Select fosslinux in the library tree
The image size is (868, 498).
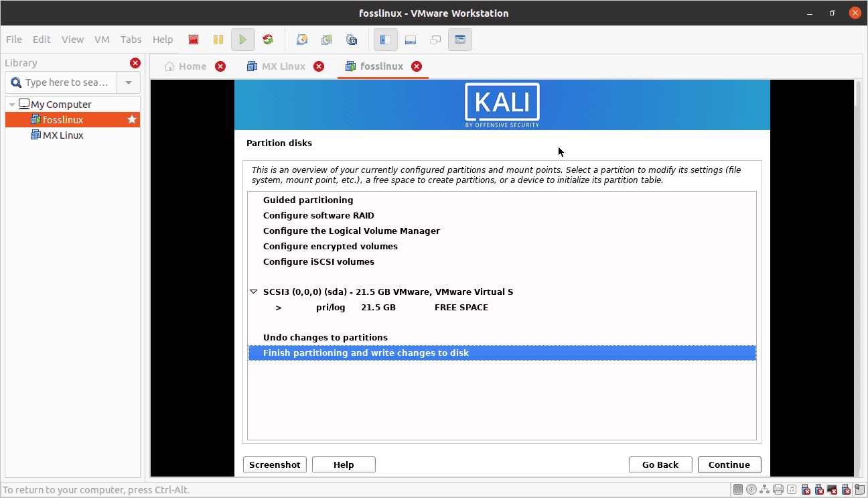coord(72,119)
